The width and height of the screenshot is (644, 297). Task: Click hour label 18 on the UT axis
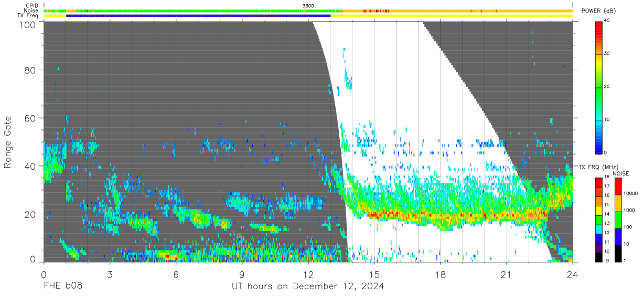point(440,274)
